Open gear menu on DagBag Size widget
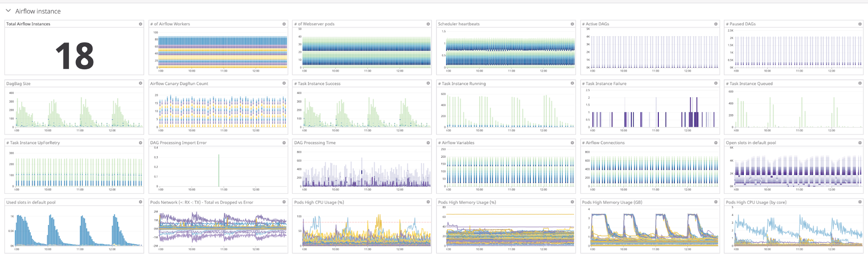This screenshot has width=868, height=255. pos(140,83)
